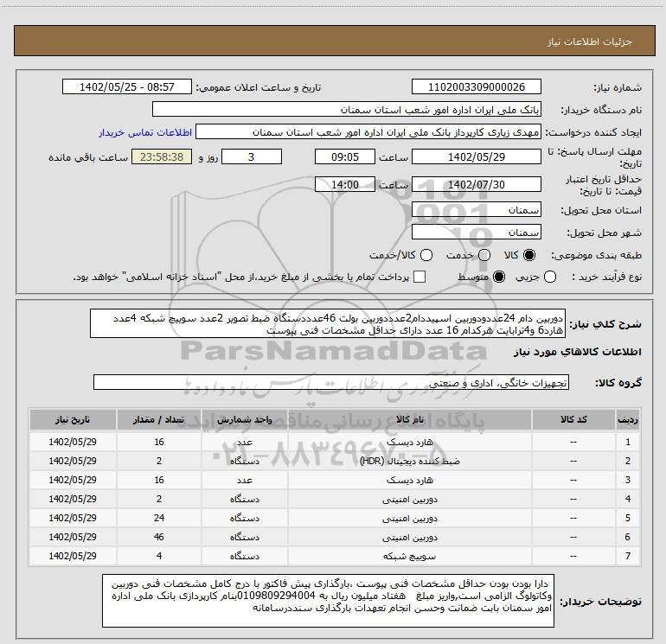Image resolution: width=666 pixels, height=644 pixels.
Task: Click دوربین امنیتی in row 6
Action: (410, 538)
